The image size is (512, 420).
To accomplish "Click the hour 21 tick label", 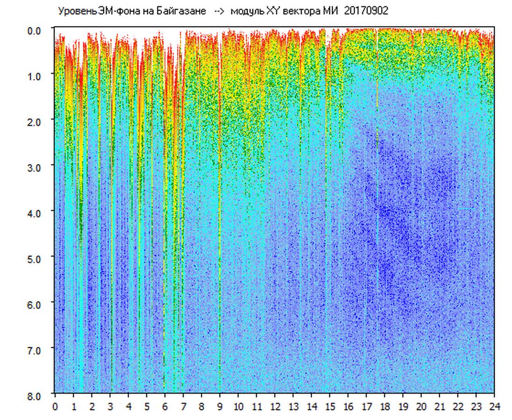I will click(440, 406).
